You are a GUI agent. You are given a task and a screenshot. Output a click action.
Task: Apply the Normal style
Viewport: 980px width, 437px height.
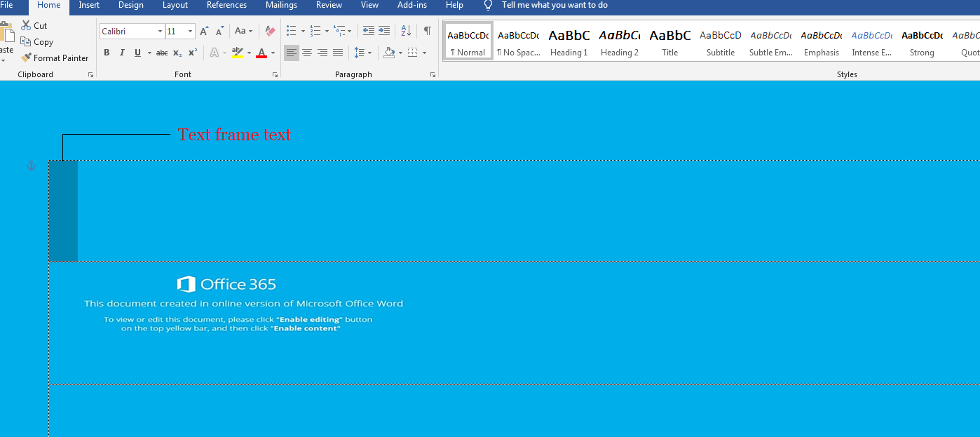(x=468, y=41)
